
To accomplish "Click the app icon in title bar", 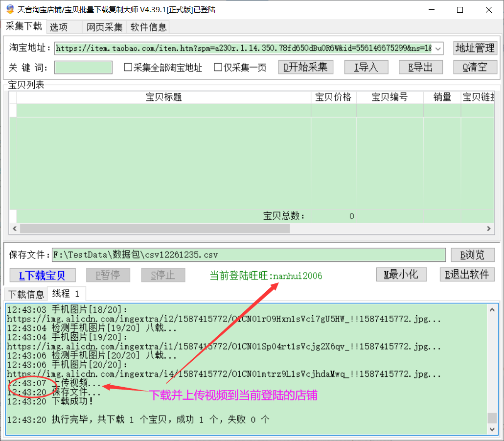I will pyautogui.click(x=9, y=9).
